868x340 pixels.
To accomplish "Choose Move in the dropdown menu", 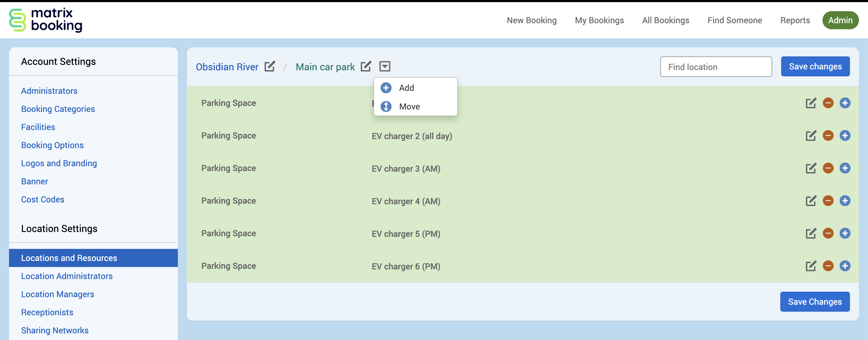I will point(409,106).
